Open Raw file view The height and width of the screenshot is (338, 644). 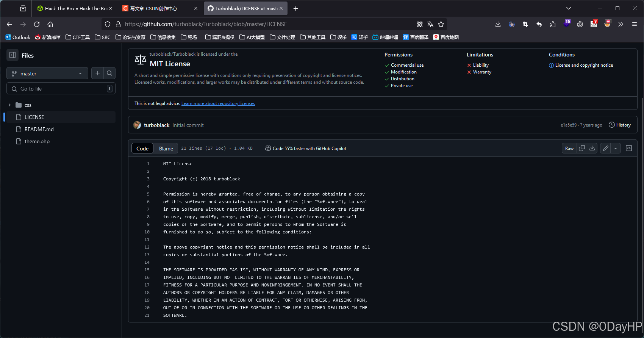569,148
